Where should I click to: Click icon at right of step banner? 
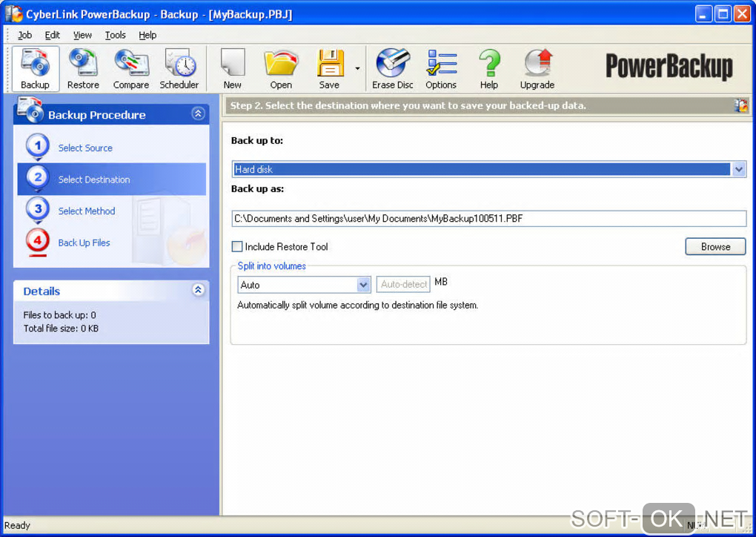click(x=741, y=105)
